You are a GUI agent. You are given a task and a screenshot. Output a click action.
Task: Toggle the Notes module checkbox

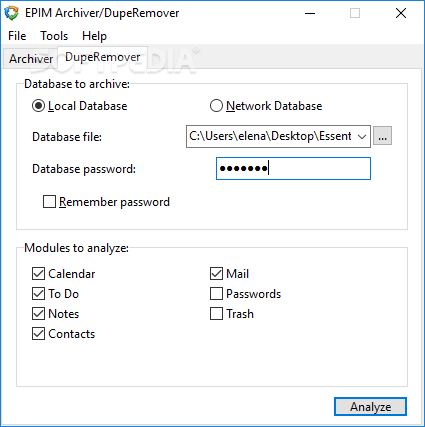coord(38,314)
